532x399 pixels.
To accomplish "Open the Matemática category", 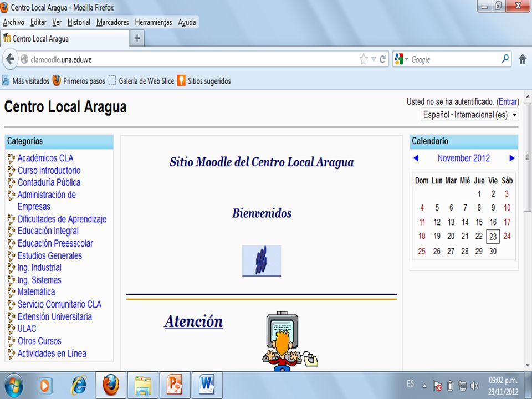I will click(37, 292).
